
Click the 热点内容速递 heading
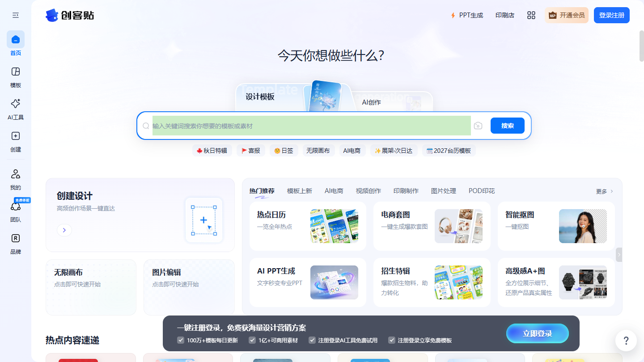(x=72, y=340)
